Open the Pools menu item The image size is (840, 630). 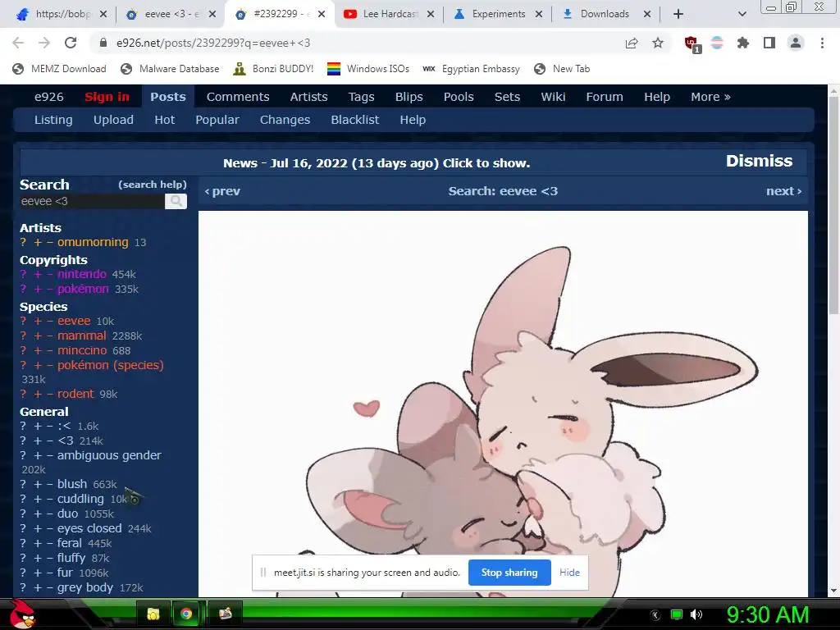pyautogui.click(x=459, y=97)
